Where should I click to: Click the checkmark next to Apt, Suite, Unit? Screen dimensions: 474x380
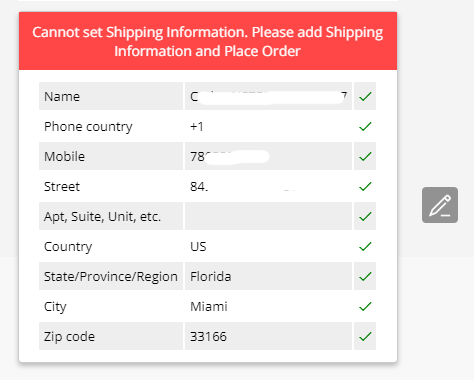365,216
